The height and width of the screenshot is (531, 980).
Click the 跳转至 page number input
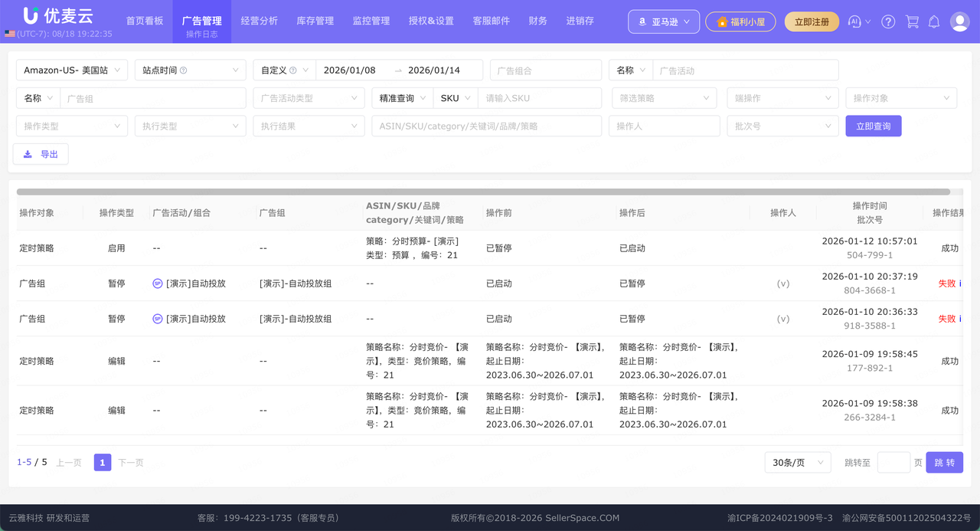coord(893,463)
